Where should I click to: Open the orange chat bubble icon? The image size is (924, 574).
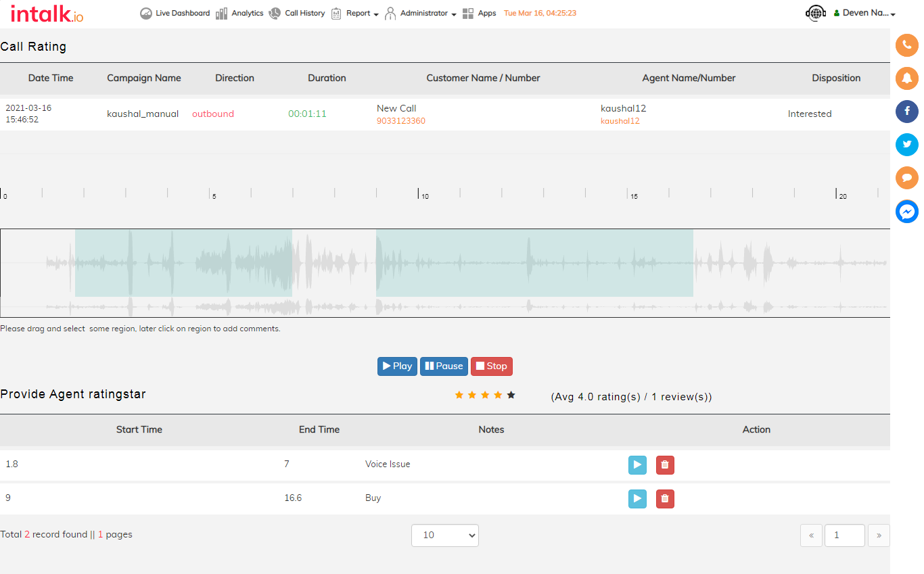907,178
